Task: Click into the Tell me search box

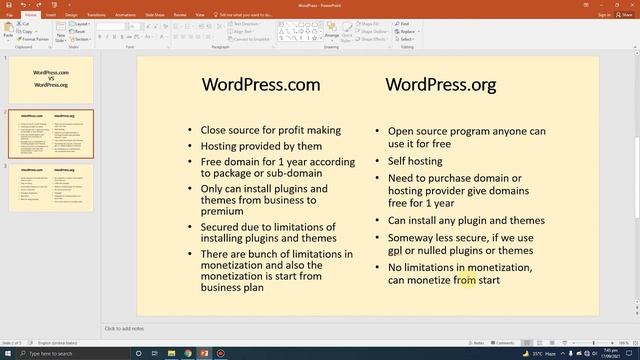Action: click(244, 15)
